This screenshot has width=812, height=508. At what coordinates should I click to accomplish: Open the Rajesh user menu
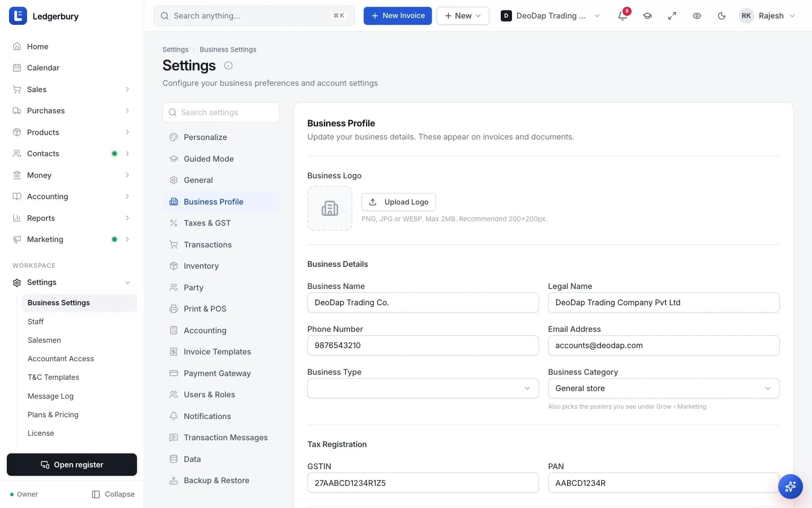point(767,16)
